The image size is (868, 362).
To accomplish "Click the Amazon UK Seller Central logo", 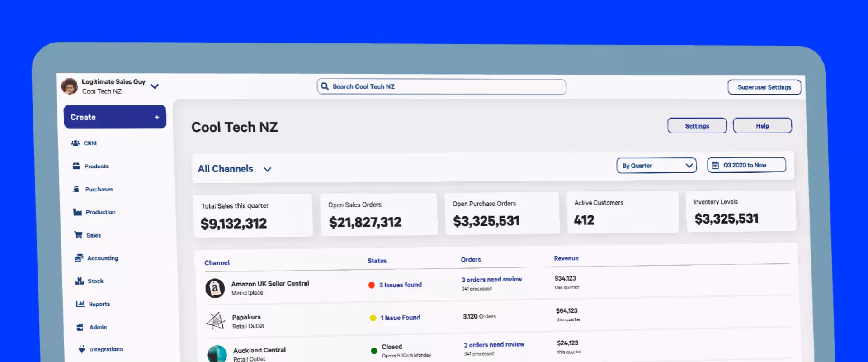I will (215, 288).
